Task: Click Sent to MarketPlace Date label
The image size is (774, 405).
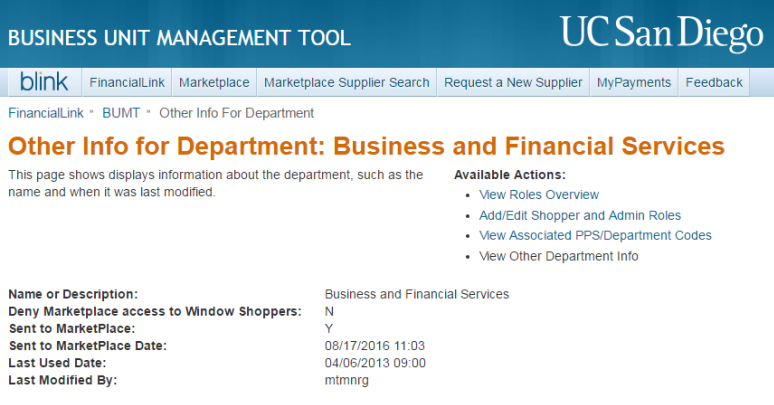Action: coord(88,346)
